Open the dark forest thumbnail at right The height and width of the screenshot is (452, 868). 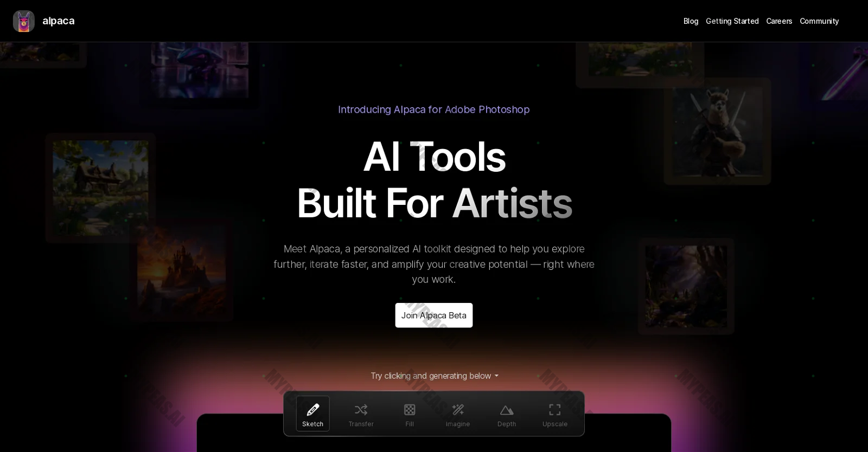click(x=686, y=286)
